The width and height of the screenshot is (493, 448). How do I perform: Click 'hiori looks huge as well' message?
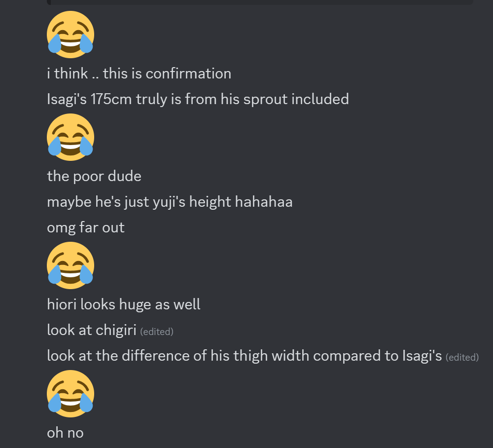[x=124, y=304]
